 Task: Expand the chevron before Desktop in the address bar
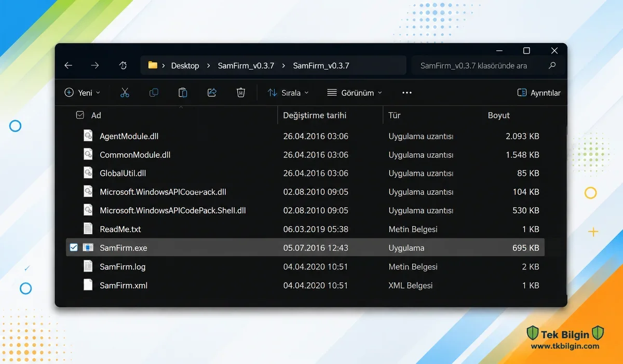[164, 65]
